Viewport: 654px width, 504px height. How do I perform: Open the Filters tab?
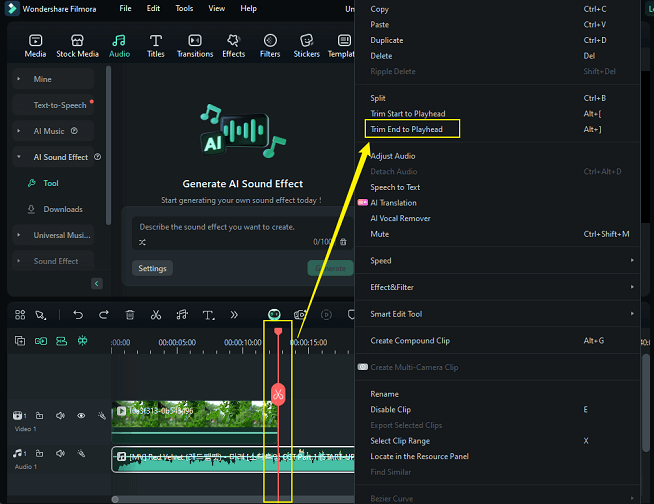(270, 46)
